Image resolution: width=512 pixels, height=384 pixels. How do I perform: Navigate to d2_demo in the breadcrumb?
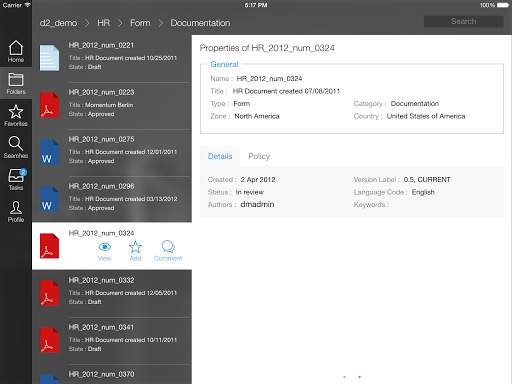tap(58, 23)
